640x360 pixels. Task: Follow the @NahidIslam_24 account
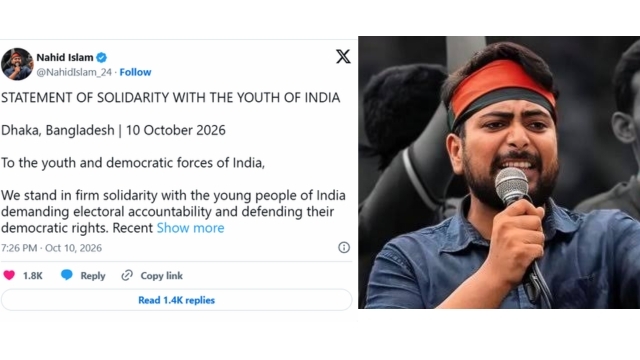(x=135, y=72)
